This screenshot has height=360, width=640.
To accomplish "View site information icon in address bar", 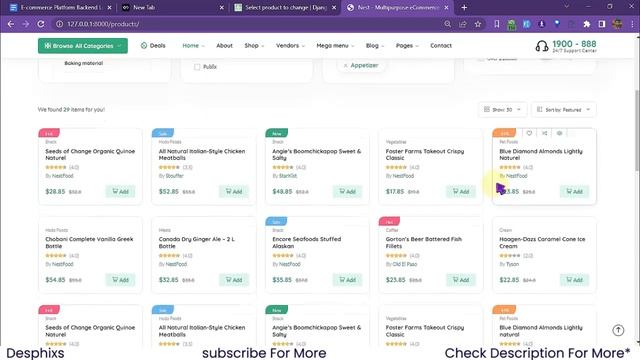I will point(60,24).
